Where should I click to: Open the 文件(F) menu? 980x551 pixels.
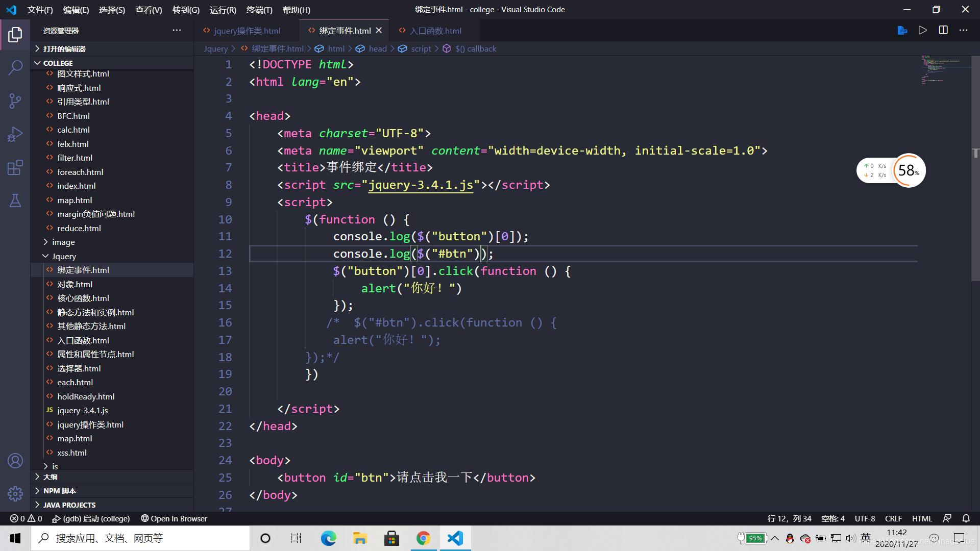pyautogui.click(x=40, y=10)
